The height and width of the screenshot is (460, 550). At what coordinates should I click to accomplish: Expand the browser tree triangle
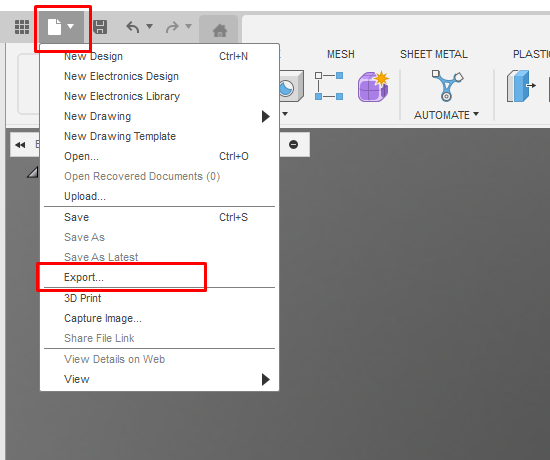(33, 172)
